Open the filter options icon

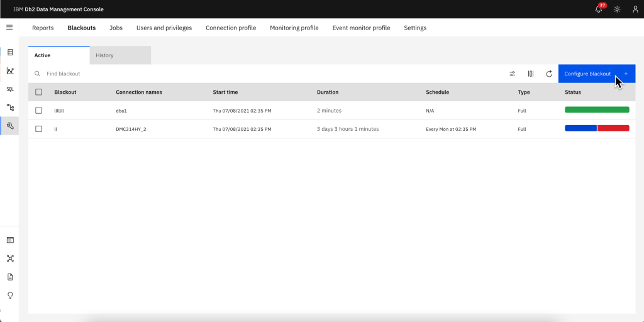[513, 74]
